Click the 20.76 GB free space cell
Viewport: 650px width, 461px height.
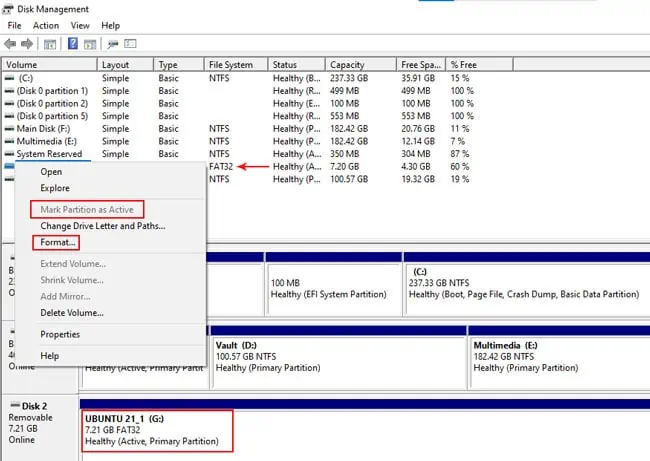[418, 129]
